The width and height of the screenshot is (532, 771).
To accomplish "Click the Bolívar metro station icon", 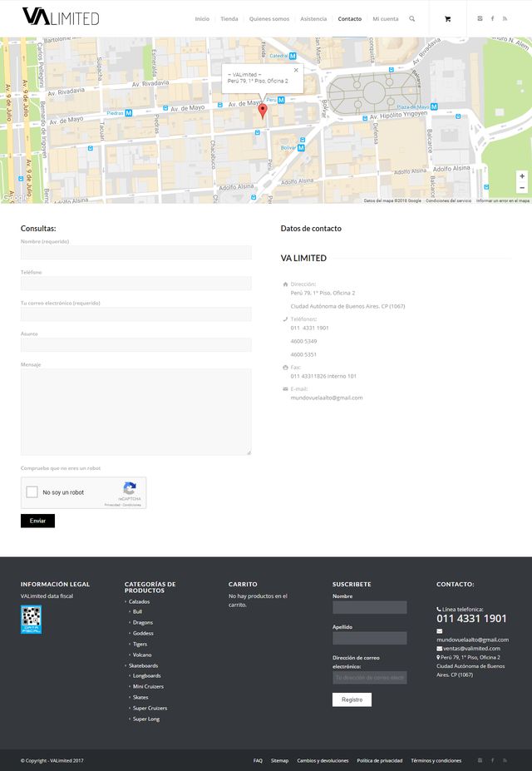I will coord(301,147).
